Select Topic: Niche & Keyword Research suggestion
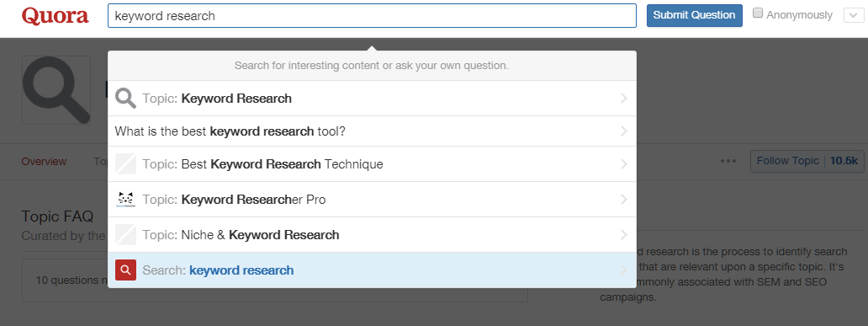This screenshot has height=326, width=868. pyautogui.click(x=372, y=234)
